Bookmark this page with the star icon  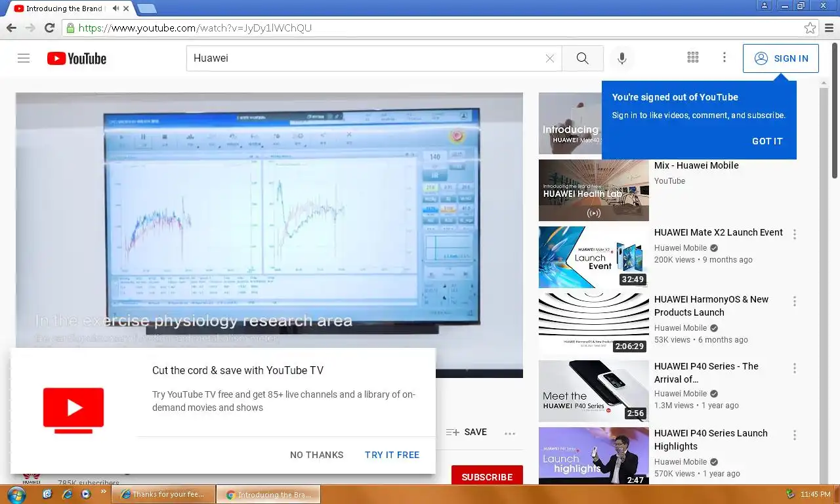pos(810,28)
